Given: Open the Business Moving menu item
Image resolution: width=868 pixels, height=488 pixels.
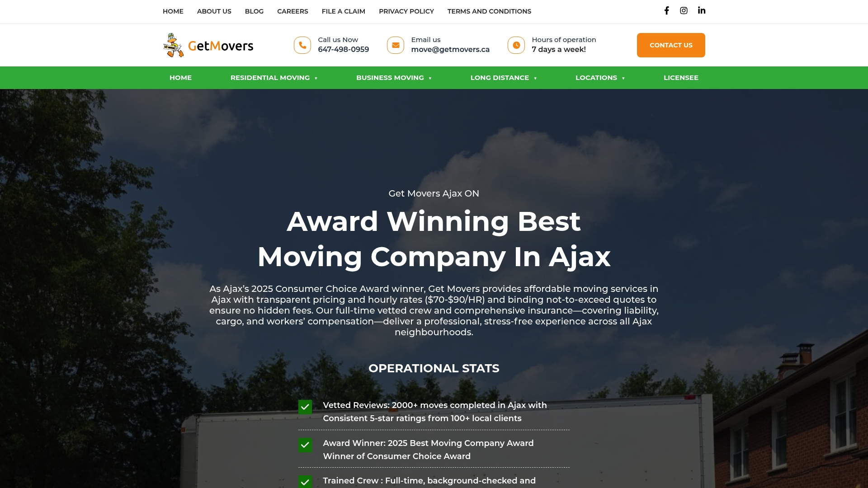Looking at the screenshot, I should [390, 78].
